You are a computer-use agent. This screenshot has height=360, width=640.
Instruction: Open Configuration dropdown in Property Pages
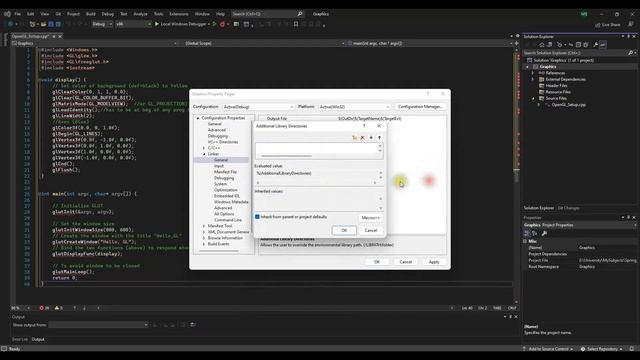click(258, 107)
